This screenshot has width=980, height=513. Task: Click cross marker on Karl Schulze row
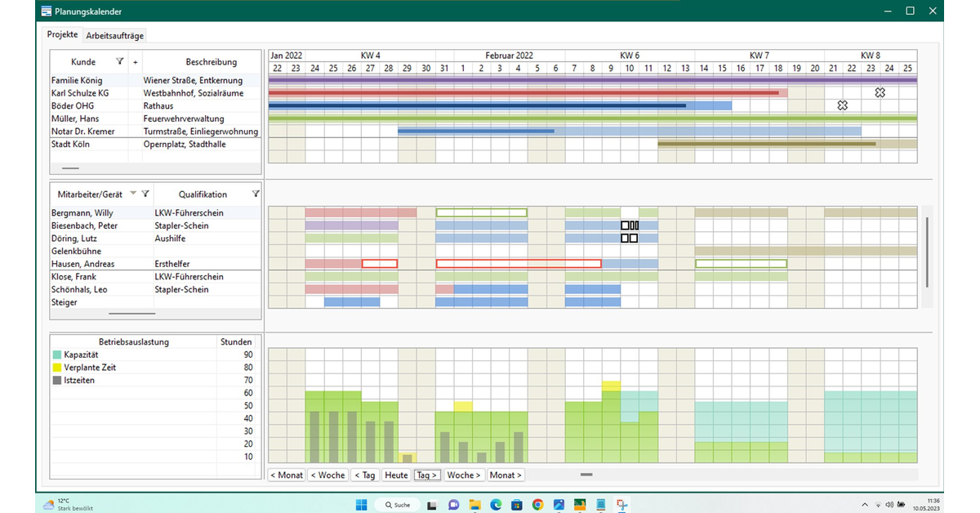(880, 93)
